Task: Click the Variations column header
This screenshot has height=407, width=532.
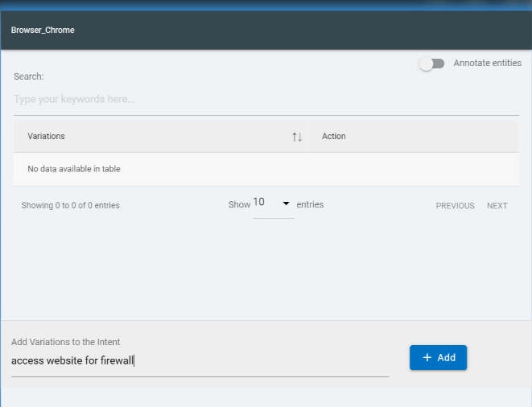Action: click(46, 137)
